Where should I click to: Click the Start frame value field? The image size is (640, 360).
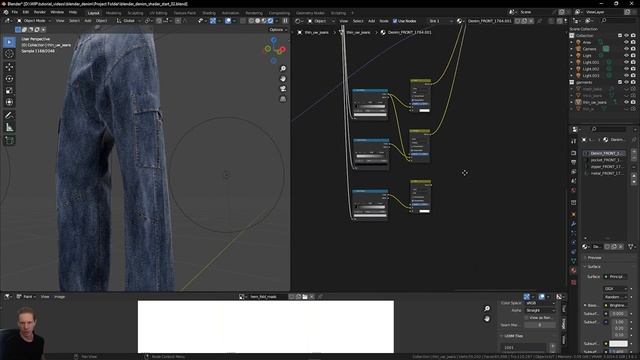click(540, 325)
